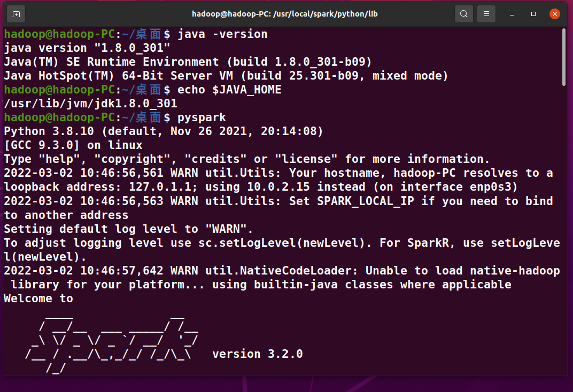Open the hamburger menu

486,14
